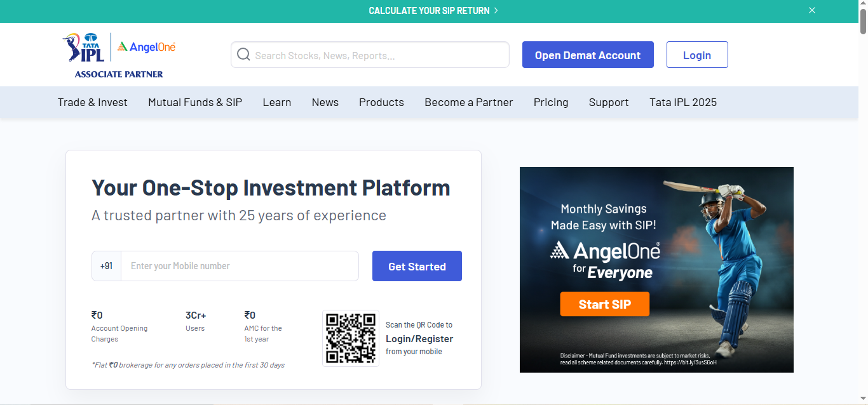
Task: Open Tata IPL 2025 page
Action: coord(682,102)
